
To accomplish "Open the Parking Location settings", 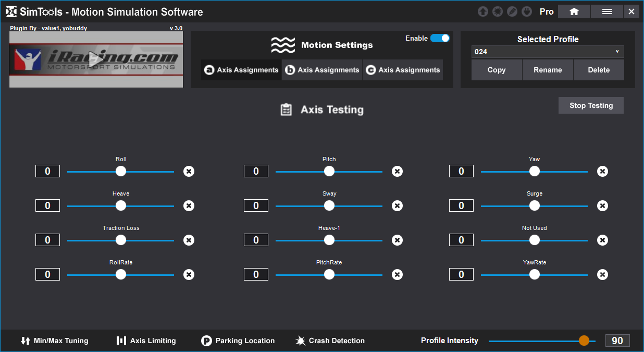I will [238, 341].
